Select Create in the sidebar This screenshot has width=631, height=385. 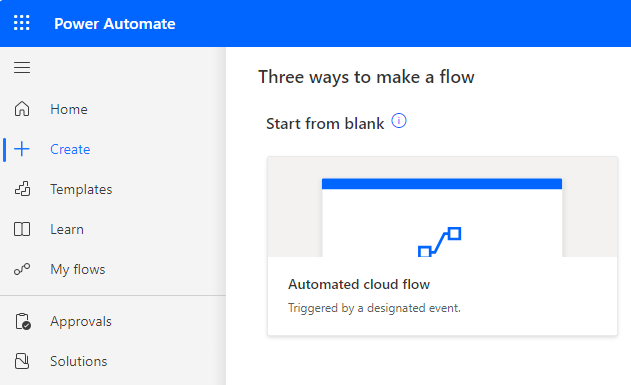pos(70,150)
